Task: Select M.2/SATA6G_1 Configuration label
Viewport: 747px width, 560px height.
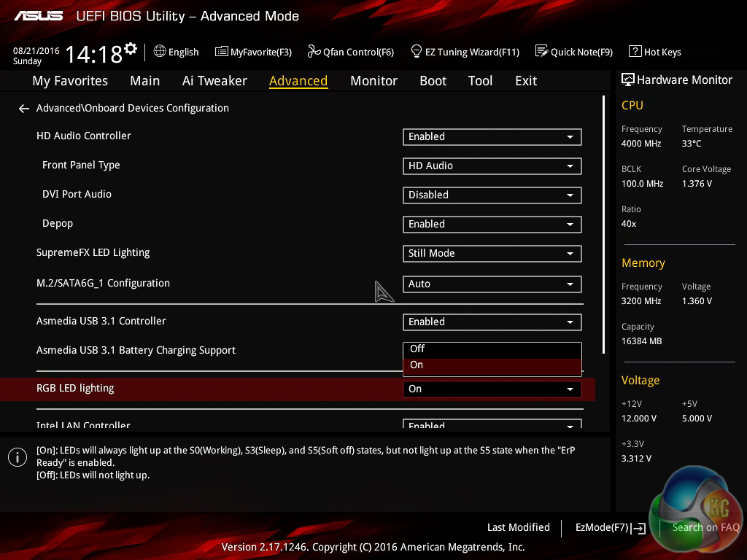Action: (x=103, y=284)
